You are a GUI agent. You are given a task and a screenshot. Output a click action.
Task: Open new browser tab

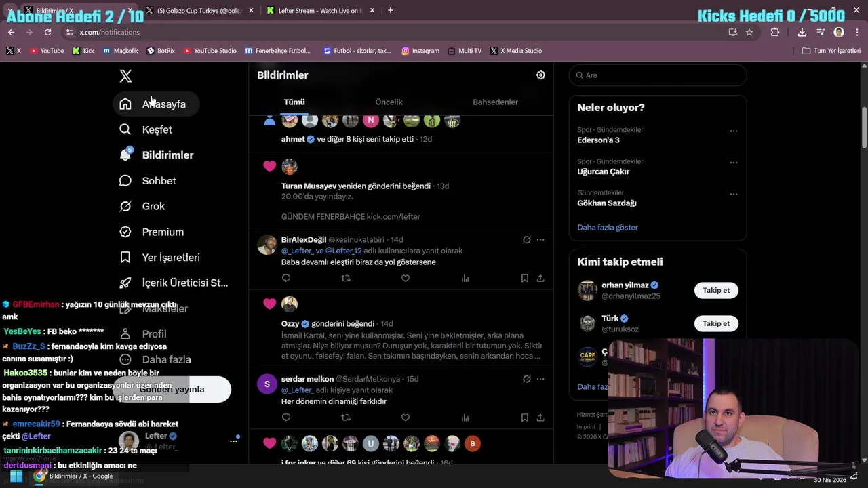391,10
